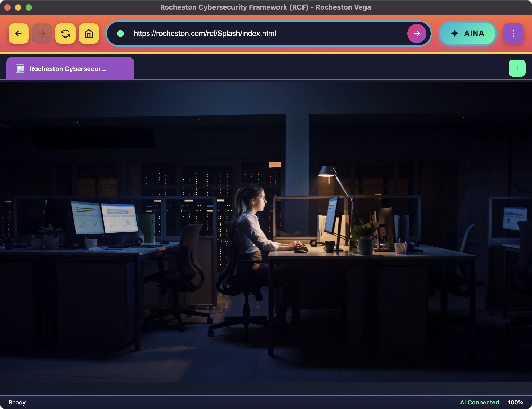Open the three-dot browser menu

point(513,34)
